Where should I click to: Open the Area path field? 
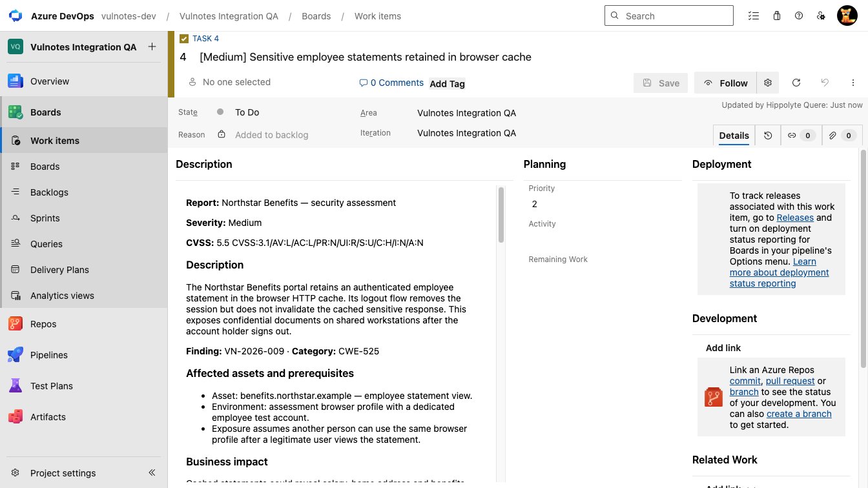(466, 113)
